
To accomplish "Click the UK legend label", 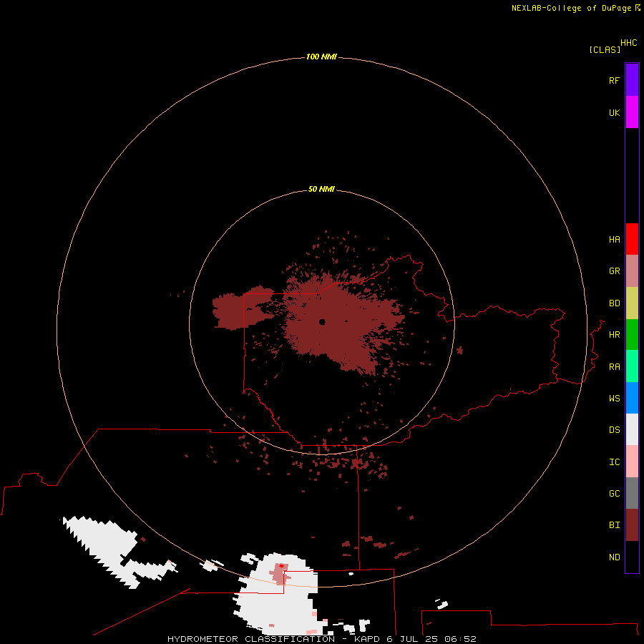I will (614, 112).
